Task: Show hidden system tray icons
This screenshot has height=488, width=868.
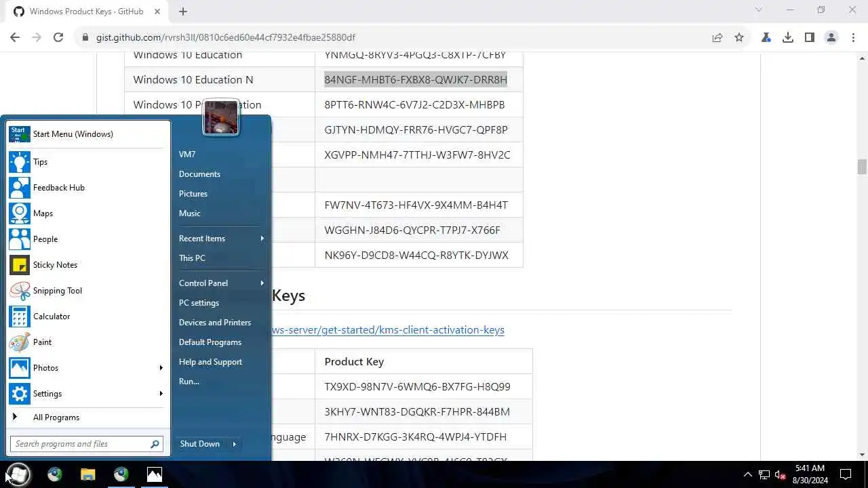Action: tap(748, 474)
